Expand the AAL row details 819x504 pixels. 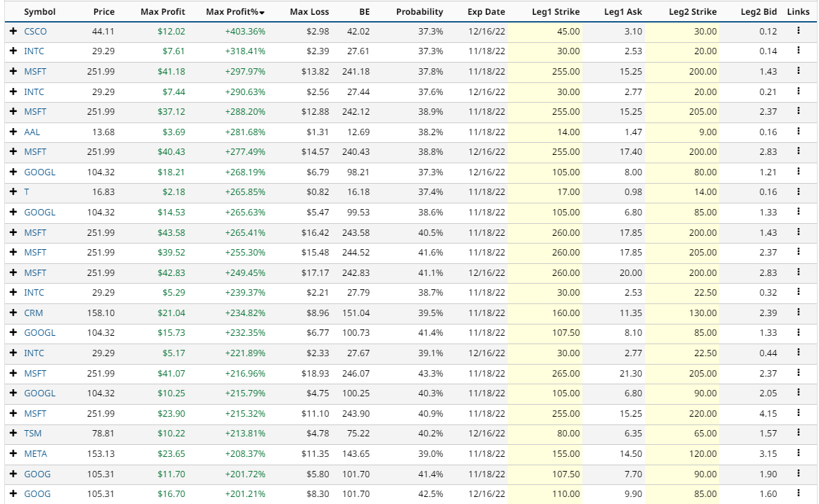pos(13,132)
